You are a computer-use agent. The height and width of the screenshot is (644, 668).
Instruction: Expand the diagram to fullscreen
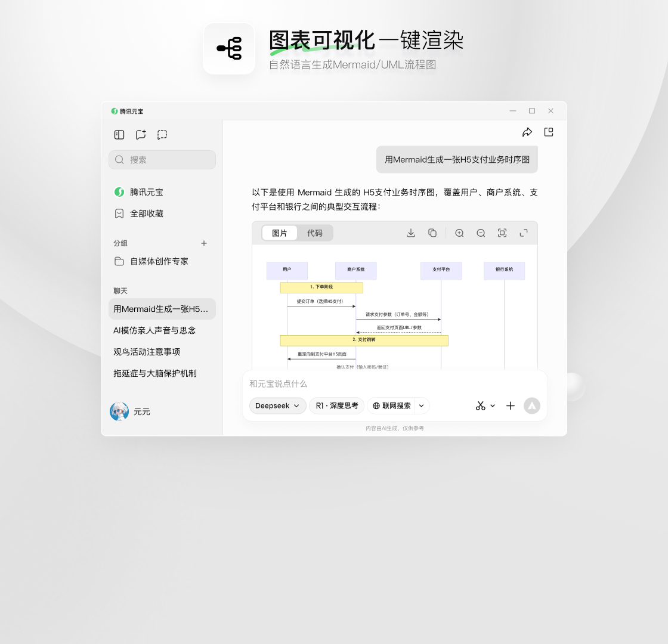coord(524,233)
